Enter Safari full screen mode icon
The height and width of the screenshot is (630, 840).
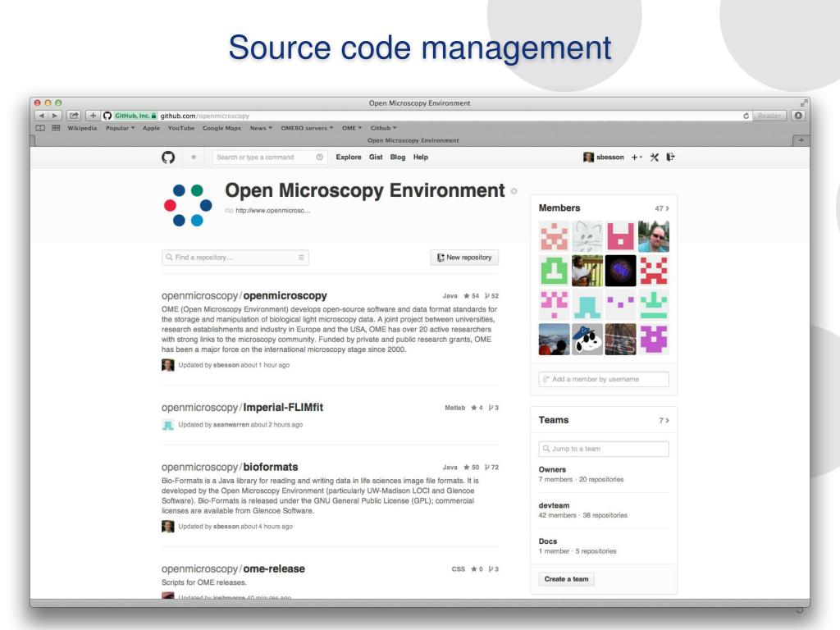(x=803, y=103)
